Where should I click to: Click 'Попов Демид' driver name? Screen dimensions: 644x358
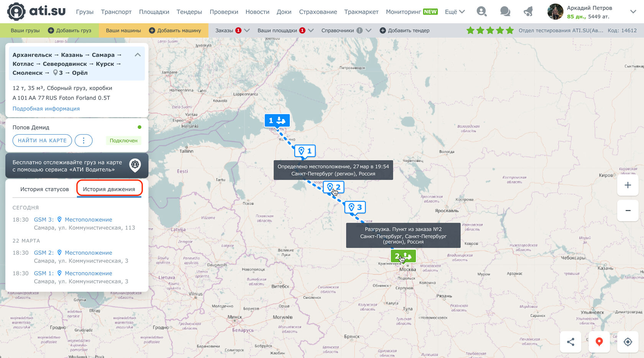(31, 127)
